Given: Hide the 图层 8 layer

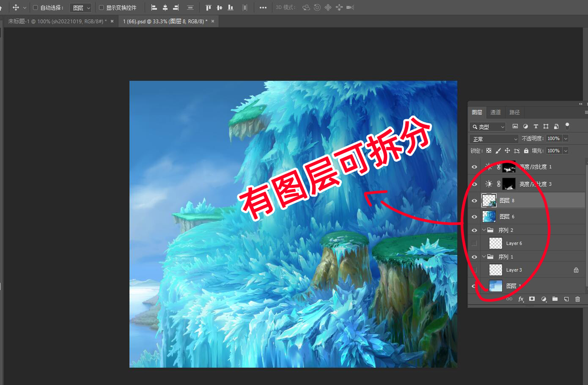Looking at the screenshot, I should click(474, 201).
